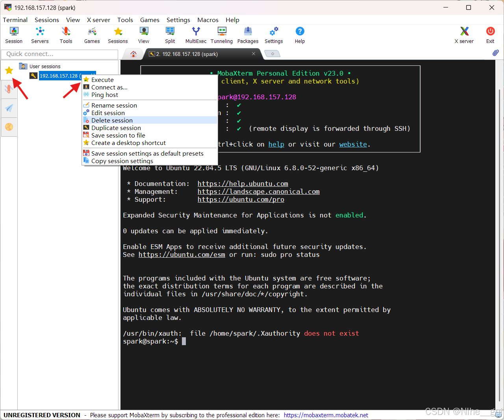Screen dimensions: 504x420
Task: Open the MultiExec toolbar icon
Action: 196,35
